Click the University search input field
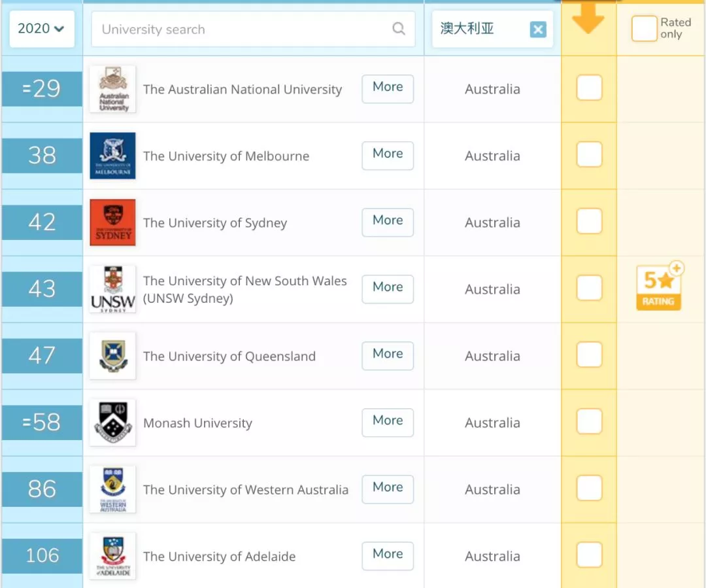Viewport: 706px width, 588px height. pos(242,29)
